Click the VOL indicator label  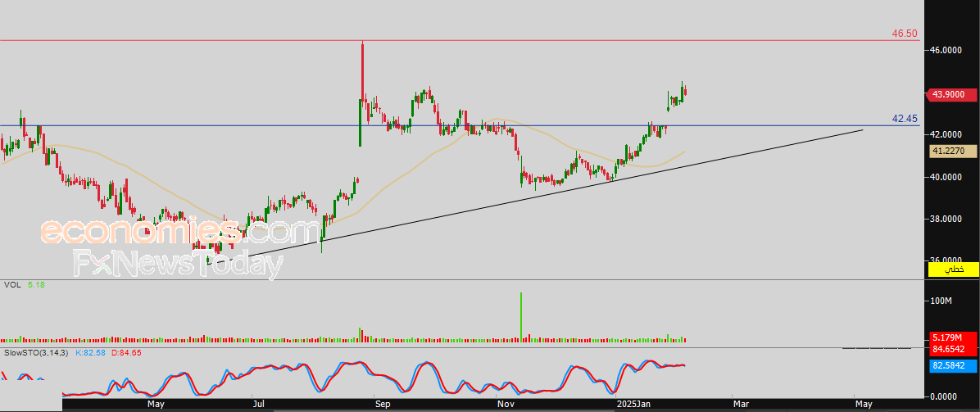pyautogui.click(x=11, y=284)
